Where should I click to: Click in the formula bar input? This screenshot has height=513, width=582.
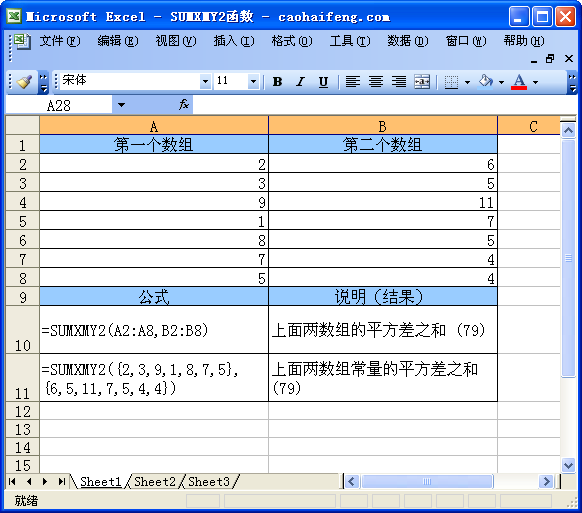click(385, 105)
